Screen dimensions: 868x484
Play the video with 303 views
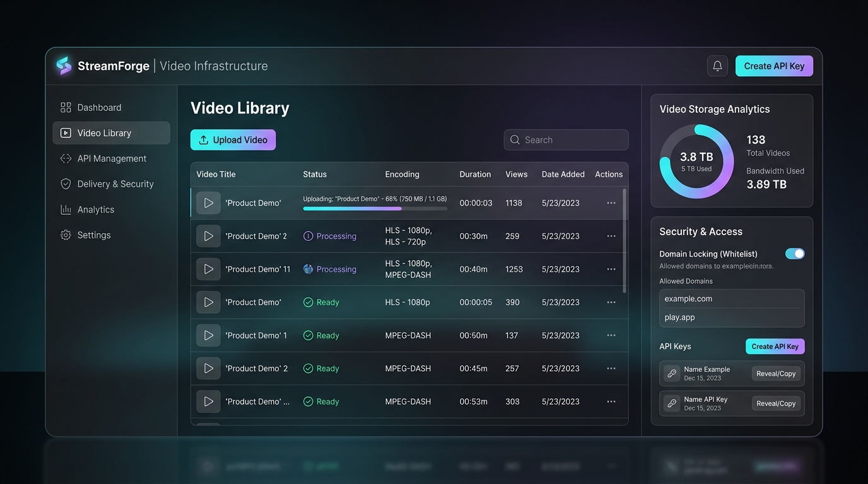coord(208,401)
